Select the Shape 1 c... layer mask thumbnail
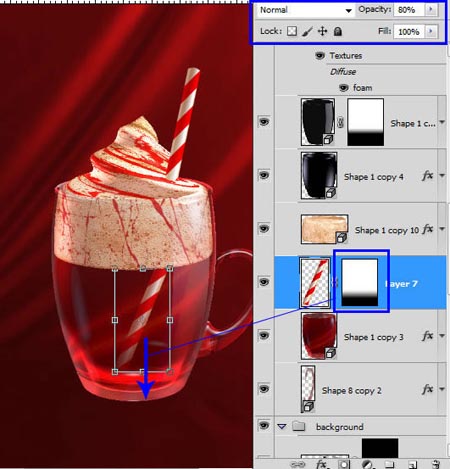Viewport: 450px width, 469px height. (365, 122)
